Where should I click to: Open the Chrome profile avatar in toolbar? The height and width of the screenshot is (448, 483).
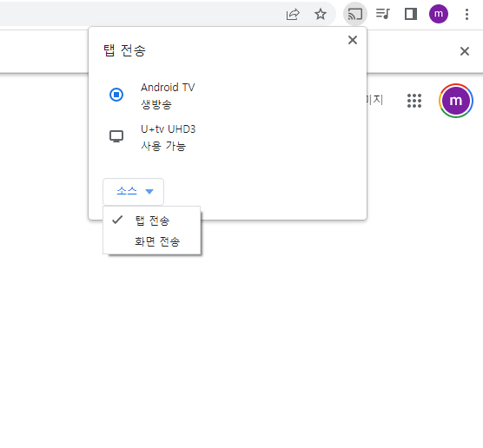439,14
